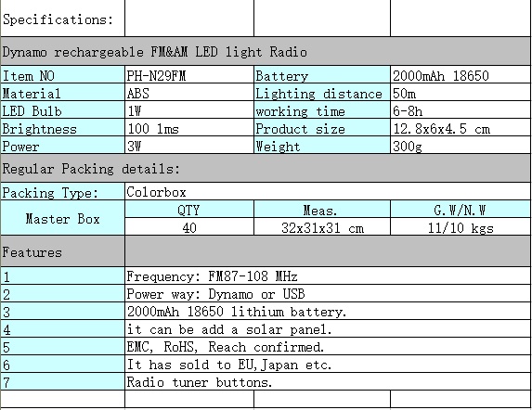Select the 50m distance value cell
This screenshot has width=532, height=410.
(x=461, y=93)
